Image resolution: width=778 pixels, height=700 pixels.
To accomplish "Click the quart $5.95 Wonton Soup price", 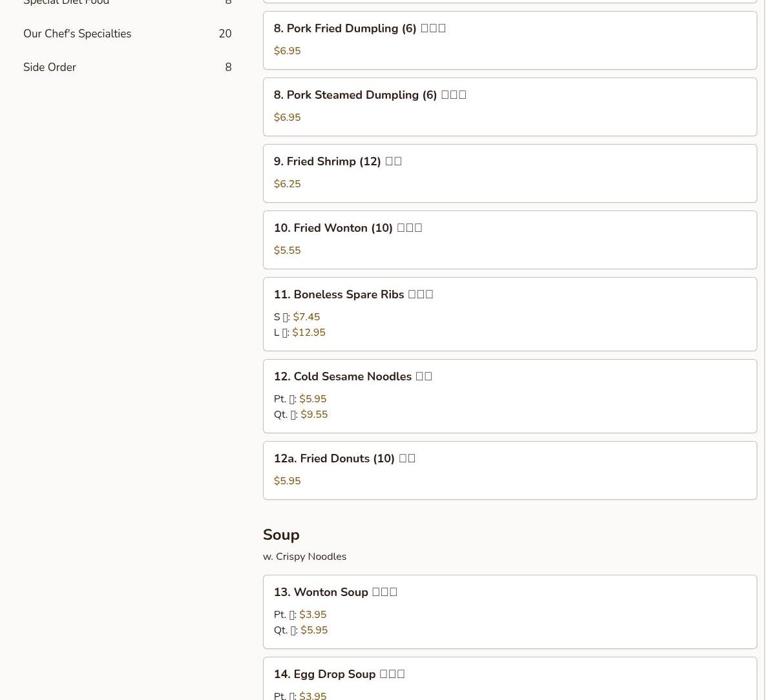I will click(314, 630).
